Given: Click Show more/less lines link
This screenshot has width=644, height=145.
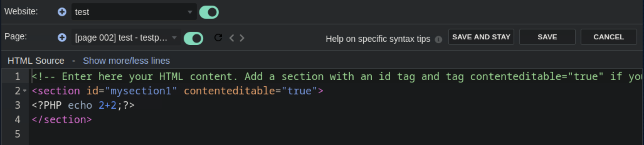Looking at the screenshot, I should pos(126,61).
